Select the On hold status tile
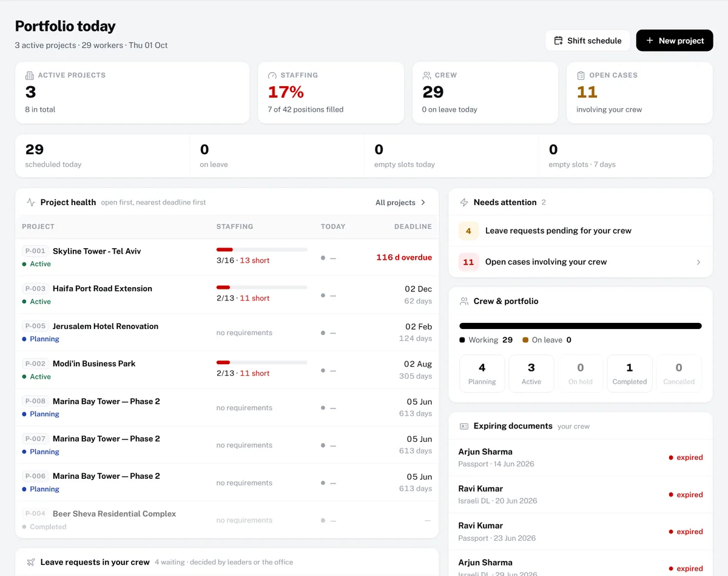 point(581,374)
